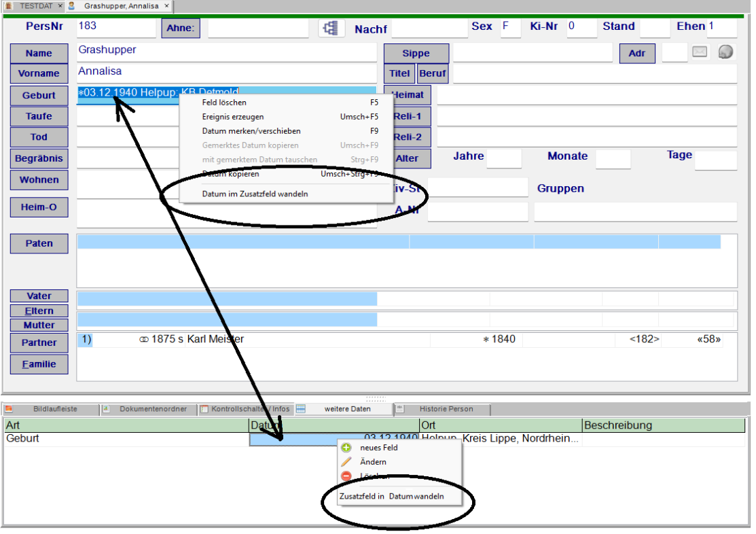Click the envelope email icon
This screenshot has height=534, width=756.
pos(700,52)
